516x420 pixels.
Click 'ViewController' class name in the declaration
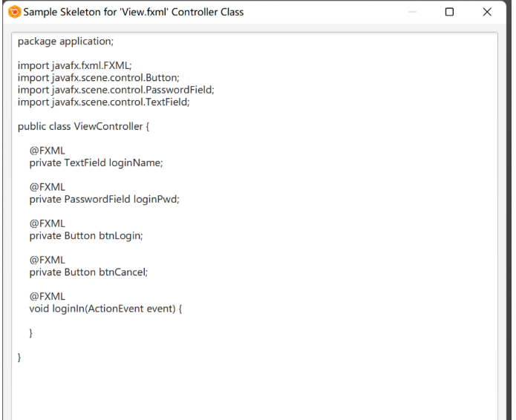(x=108, y=126)
